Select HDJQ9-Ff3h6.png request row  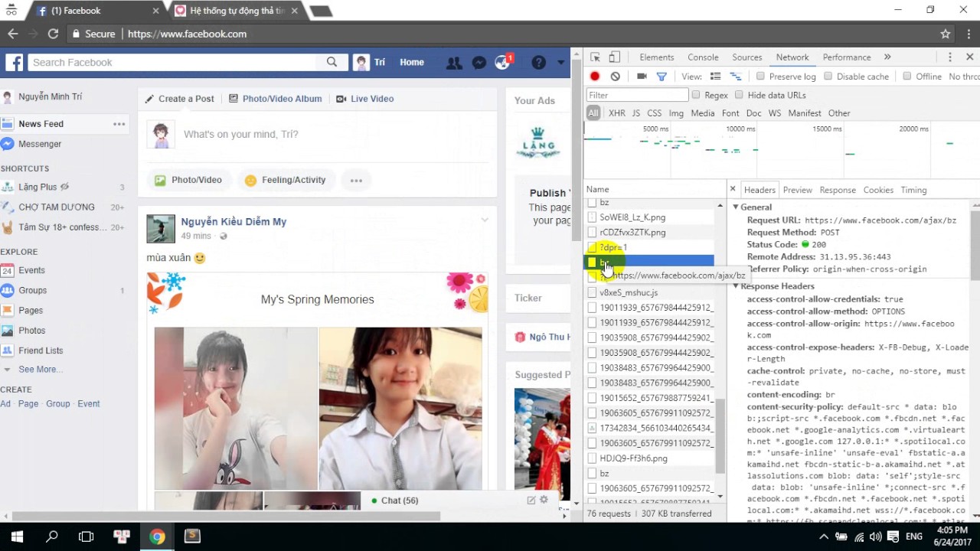(651, 458)
